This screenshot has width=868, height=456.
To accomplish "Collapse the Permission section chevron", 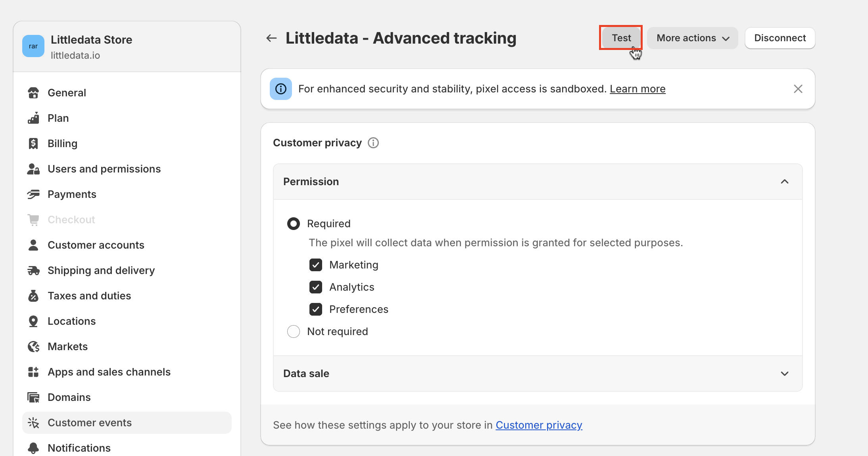I will coord(785,182).
